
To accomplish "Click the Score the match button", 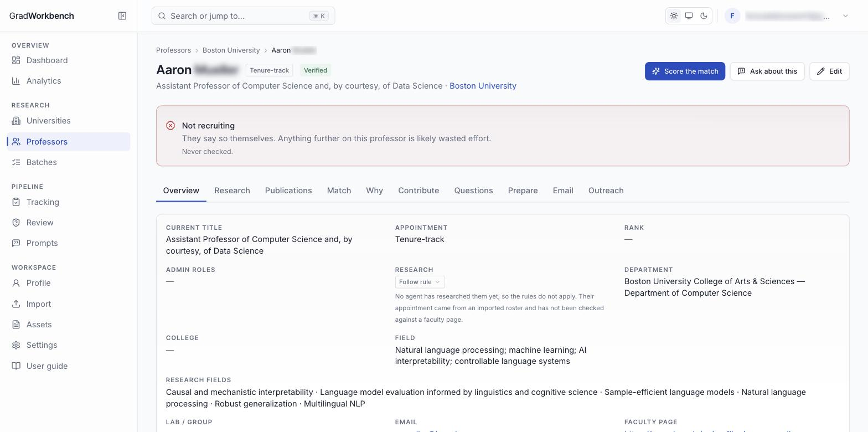I will point(685,71).
